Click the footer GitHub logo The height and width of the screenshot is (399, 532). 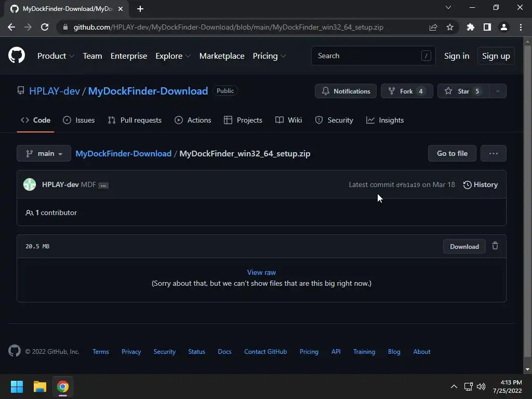[15, 351]
